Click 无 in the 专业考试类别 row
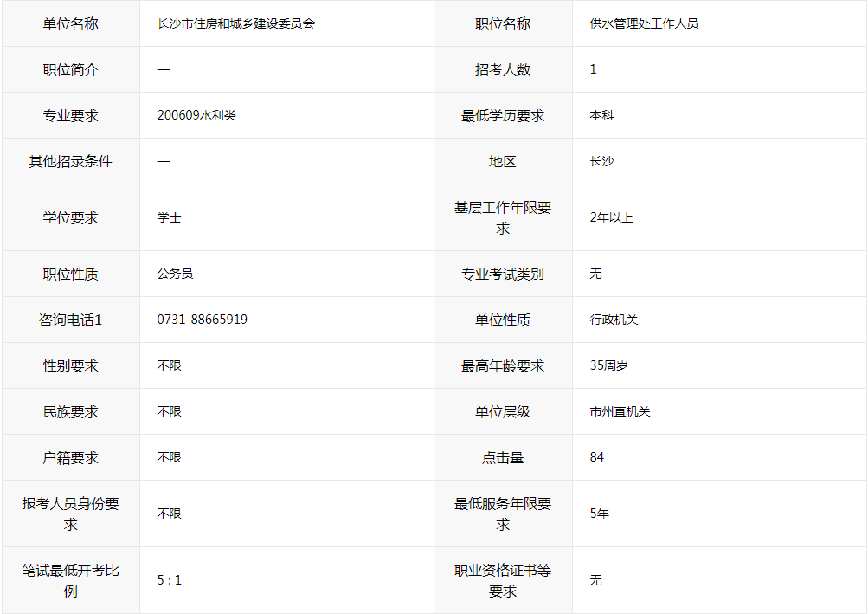868x614 pixels. coord(595,274)
